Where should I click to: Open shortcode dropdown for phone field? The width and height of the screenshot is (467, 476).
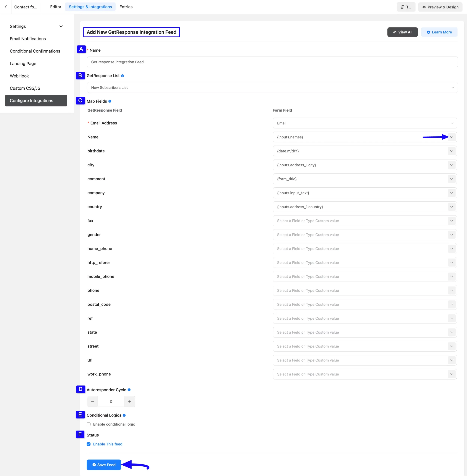[x=451, y=290]
